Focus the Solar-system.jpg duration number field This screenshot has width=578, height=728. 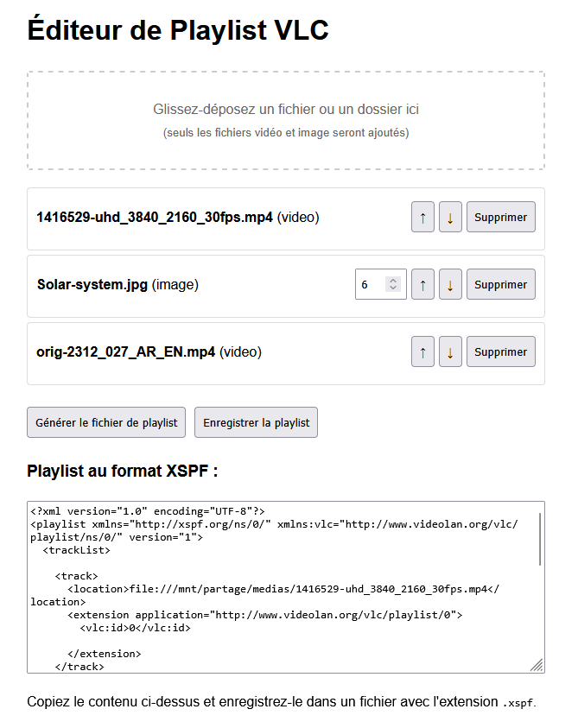point(371,285)
